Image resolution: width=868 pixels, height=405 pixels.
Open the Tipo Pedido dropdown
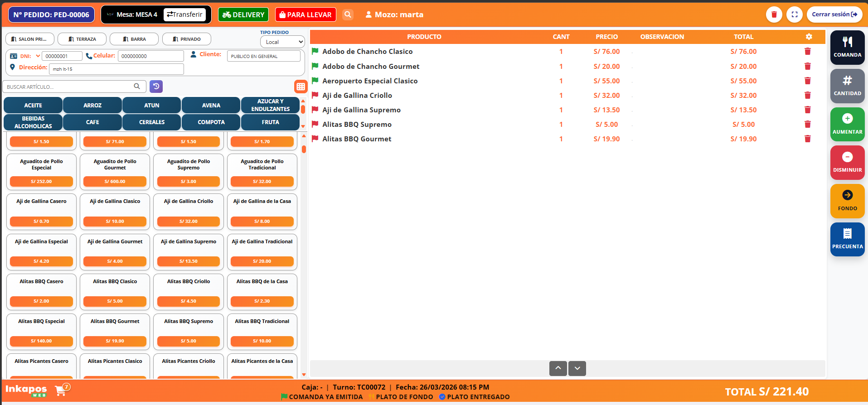tap(282, 42)
